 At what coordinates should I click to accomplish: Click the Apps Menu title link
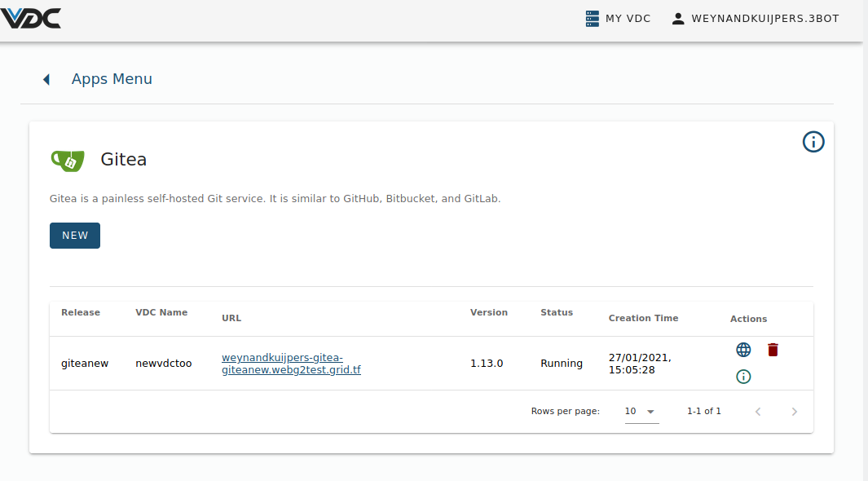[x=112, y=79]
